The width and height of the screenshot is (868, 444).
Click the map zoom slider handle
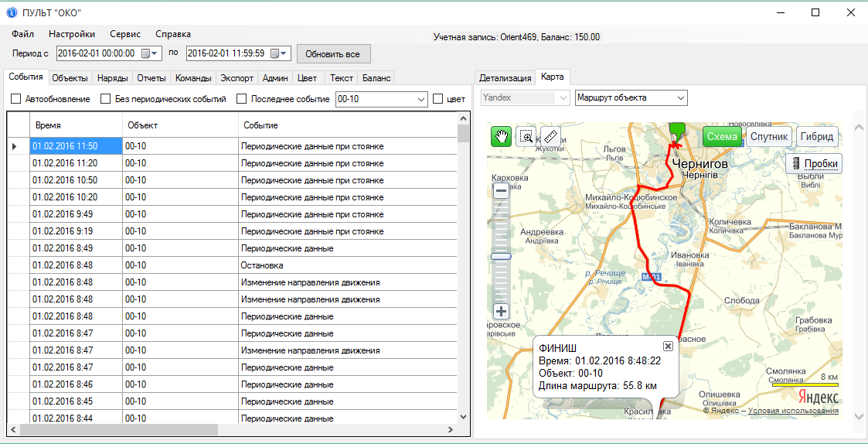(x=501, y=257)
